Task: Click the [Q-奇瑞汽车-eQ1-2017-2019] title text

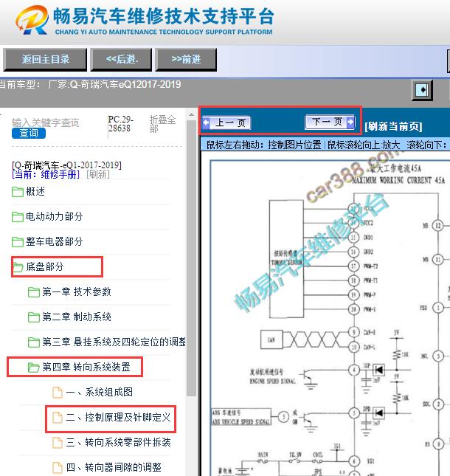Action: 66,165
